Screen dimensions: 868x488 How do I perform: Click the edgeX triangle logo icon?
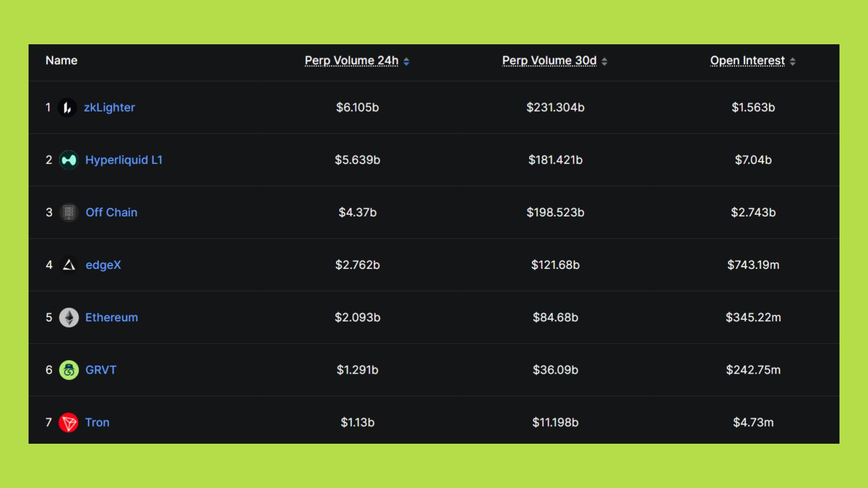pos(69,265)
